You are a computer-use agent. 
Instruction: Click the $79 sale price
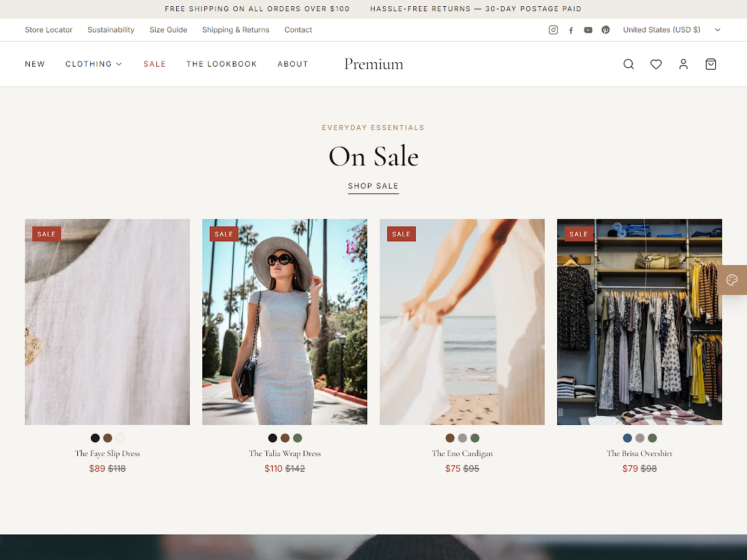(630, 469)
